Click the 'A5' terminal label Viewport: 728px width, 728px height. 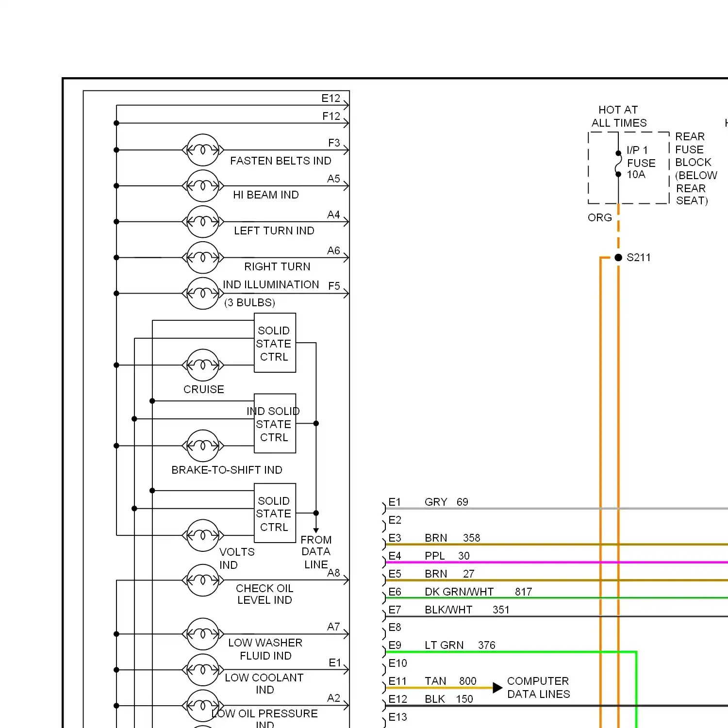pyautogui.click(x=333, y=179)
